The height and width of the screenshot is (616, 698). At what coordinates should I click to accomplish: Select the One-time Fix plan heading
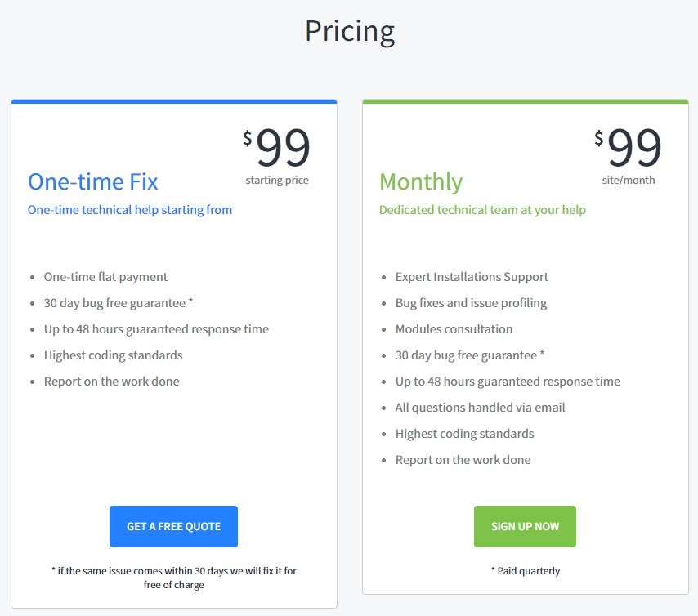tap(92, 181)
